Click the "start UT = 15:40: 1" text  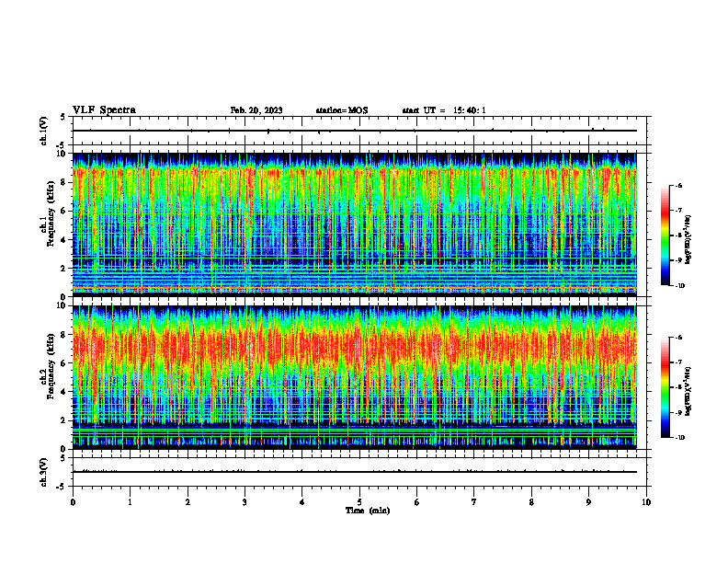(x=444, y=110)
